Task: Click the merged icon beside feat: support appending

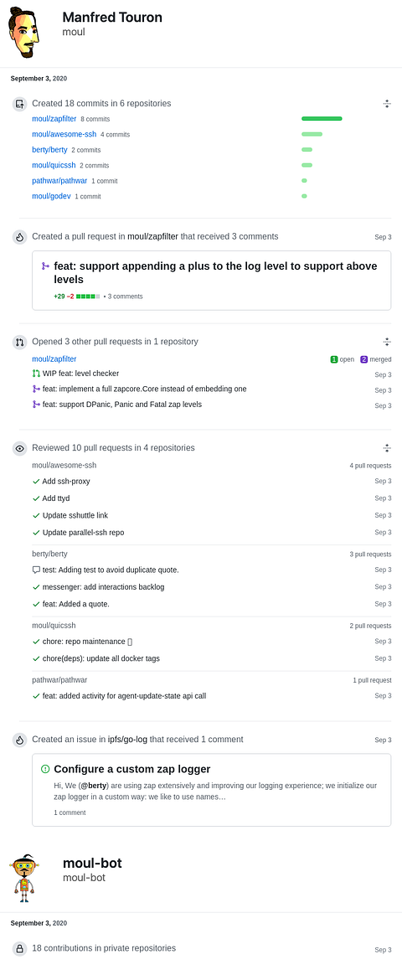Action: click(x=45, y=266)
